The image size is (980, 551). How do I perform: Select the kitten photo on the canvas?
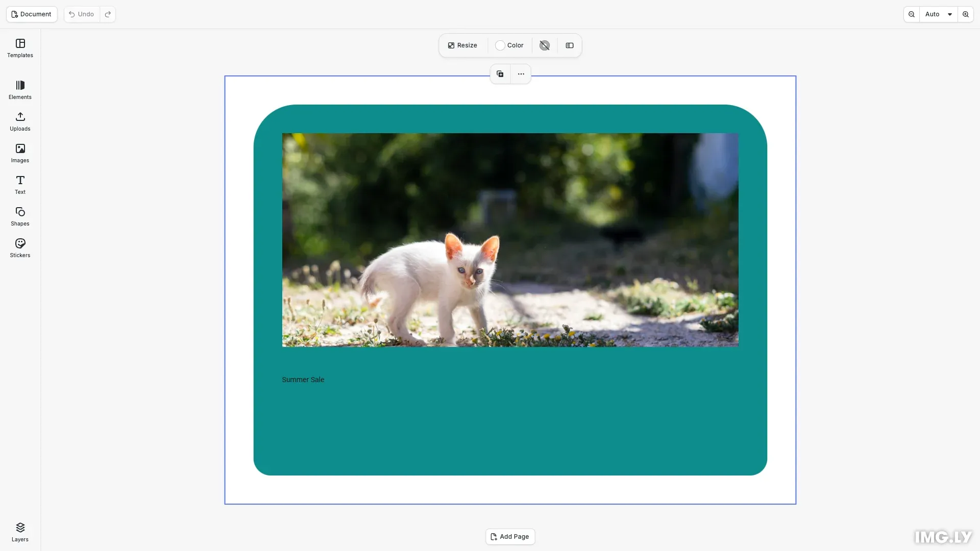pos(510,240)
